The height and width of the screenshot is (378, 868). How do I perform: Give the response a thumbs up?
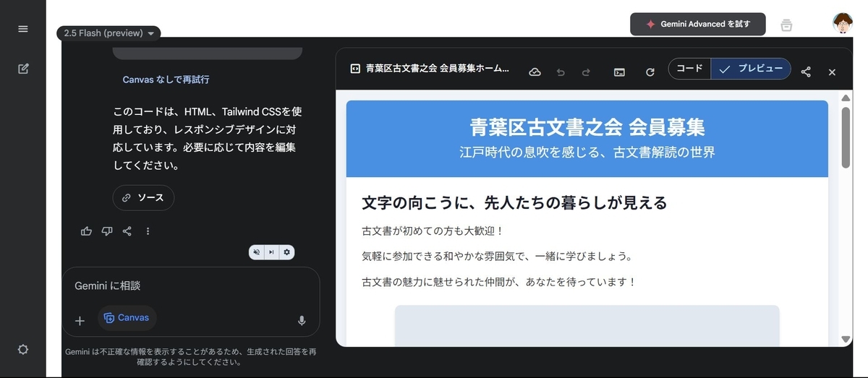pos(87,231)
